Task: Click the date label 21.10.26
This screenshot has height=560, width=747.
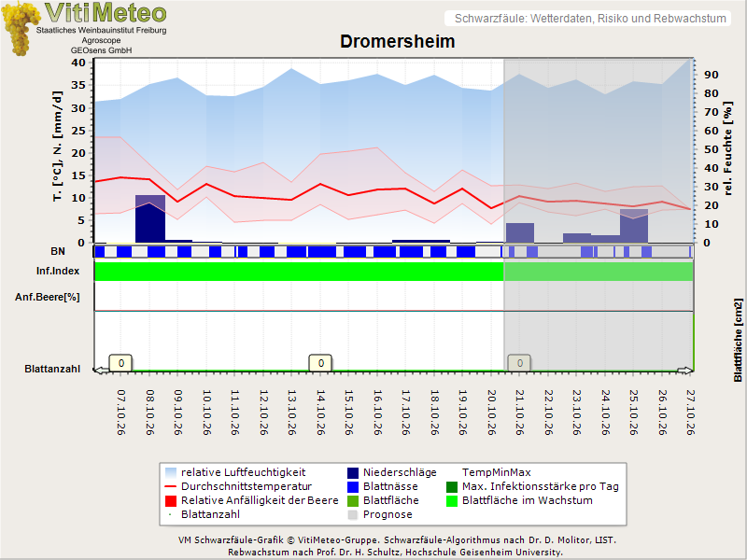Action: pos(519,413)
